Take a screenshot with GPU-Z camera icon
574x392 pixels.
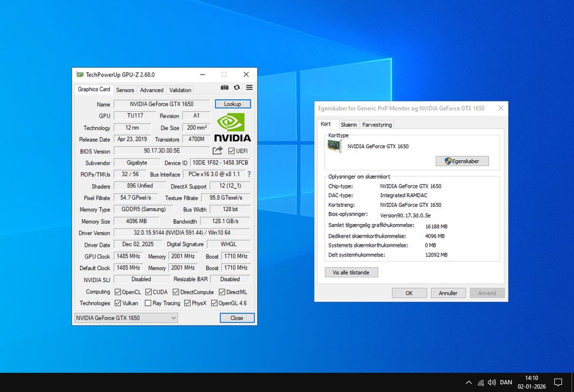point(224,88)
